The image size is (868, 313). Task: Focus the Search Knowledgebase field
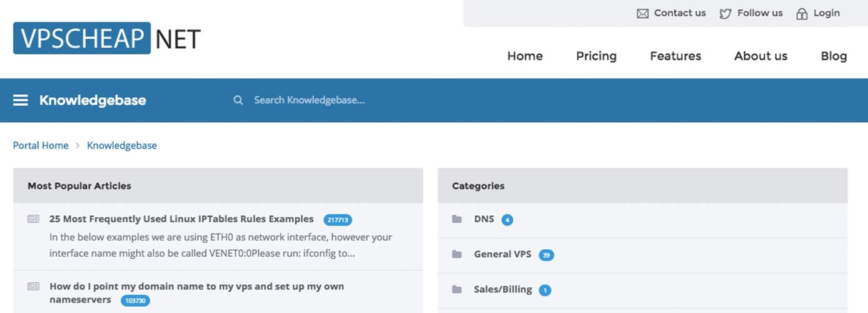tap(309, 100)
